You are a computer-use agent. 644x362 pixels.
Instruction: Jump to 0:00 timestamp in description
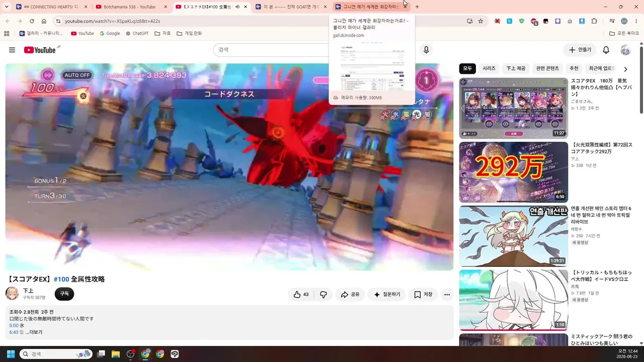[14, 325]
